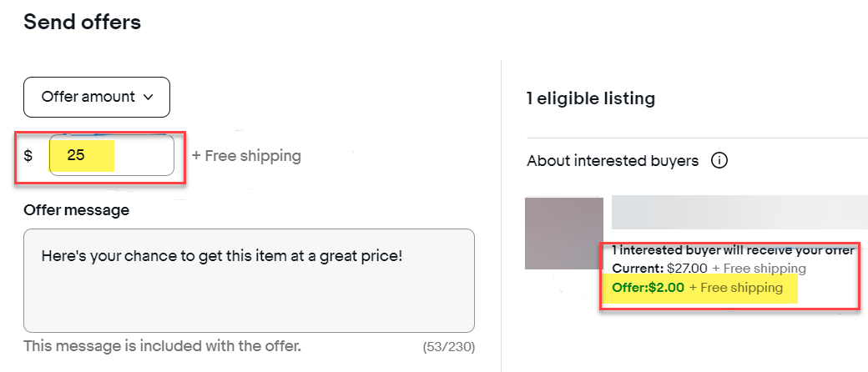Click the chevron arrow beside Offer amount
This screenshot has width=868, height=372.
click(148, 97)
